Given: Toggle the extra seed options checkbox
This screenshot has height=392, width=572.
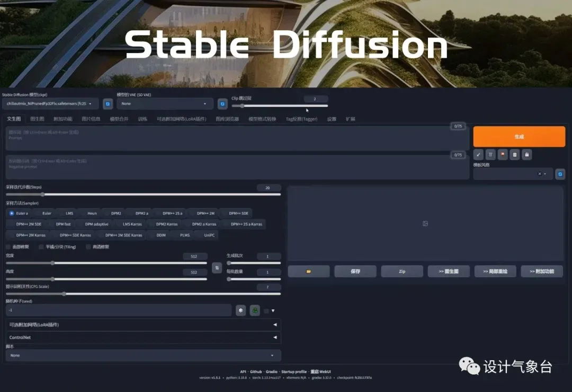Looking at the screenshot, I should pyautogui.click(x=266, y=311).
